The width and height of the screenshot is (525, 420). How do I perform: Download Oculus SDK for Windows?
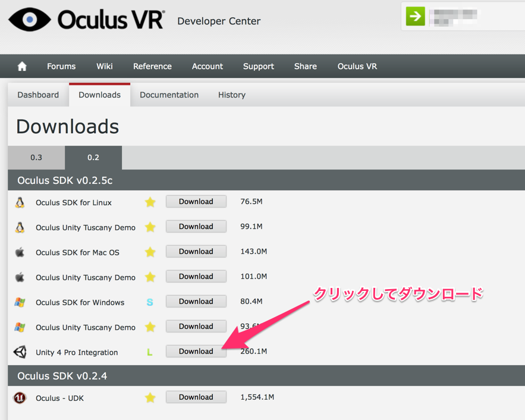196,302
